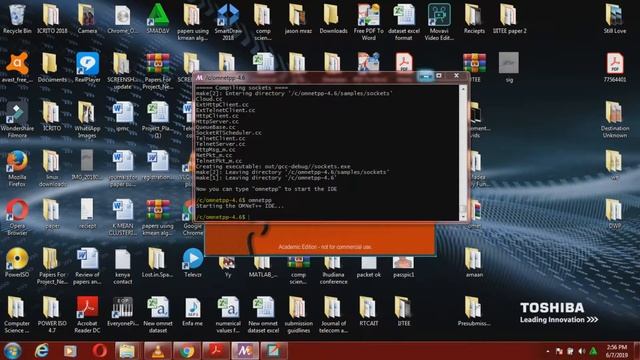Select the jason mraz folder

point(298,19)
